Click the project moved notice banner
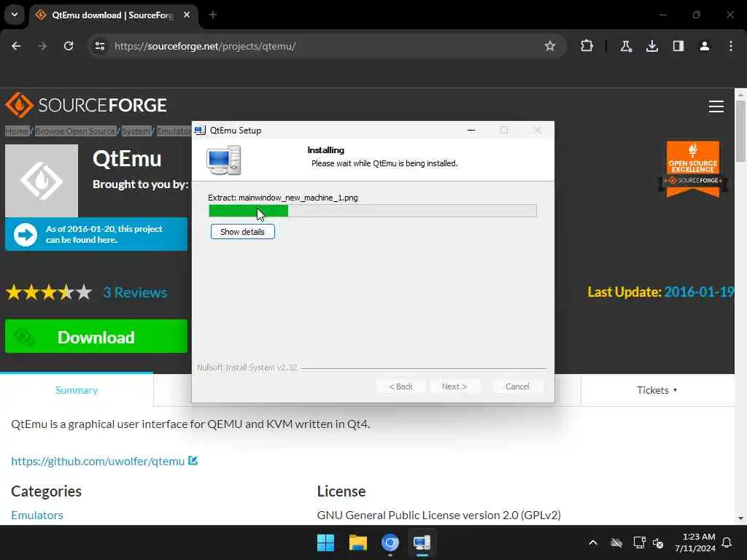 point(96,234)
